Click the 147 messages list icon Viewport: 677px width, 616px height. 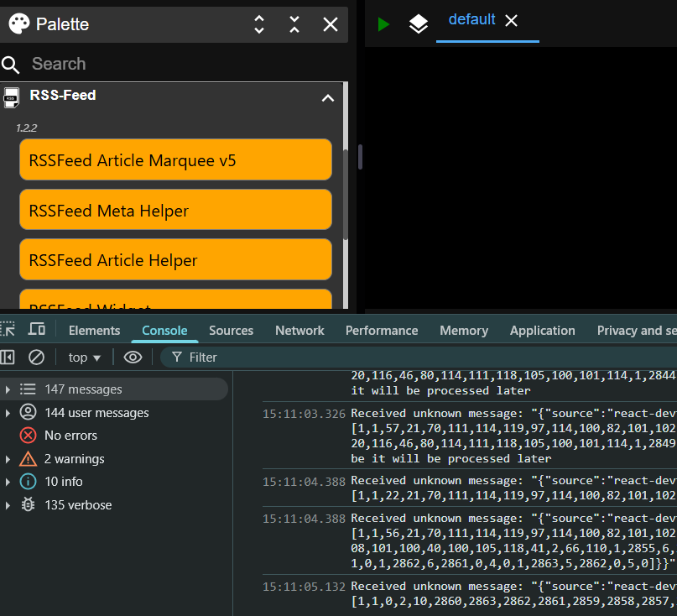28,389
